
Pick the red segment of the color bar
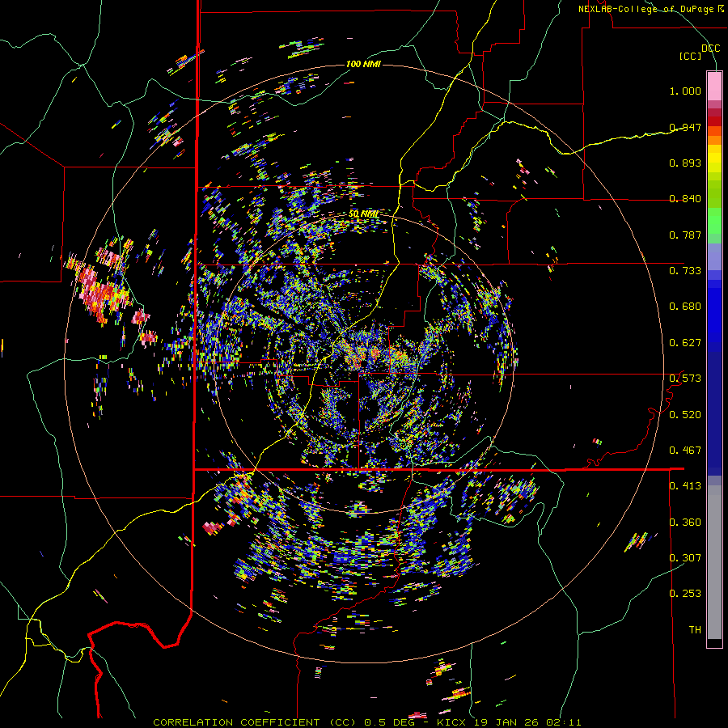point(714,121)
